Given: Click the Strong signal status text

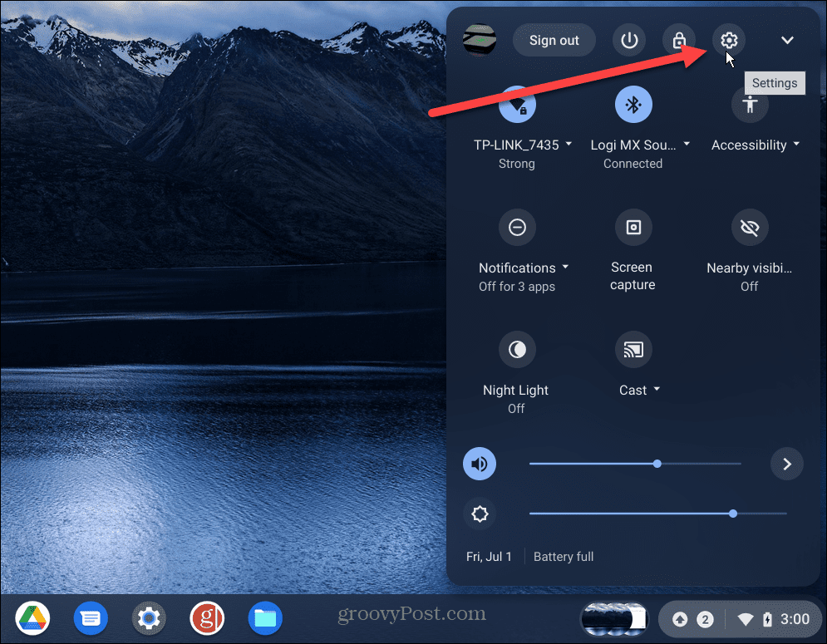Looking at the screenshot, I should (x=517, y=164).
